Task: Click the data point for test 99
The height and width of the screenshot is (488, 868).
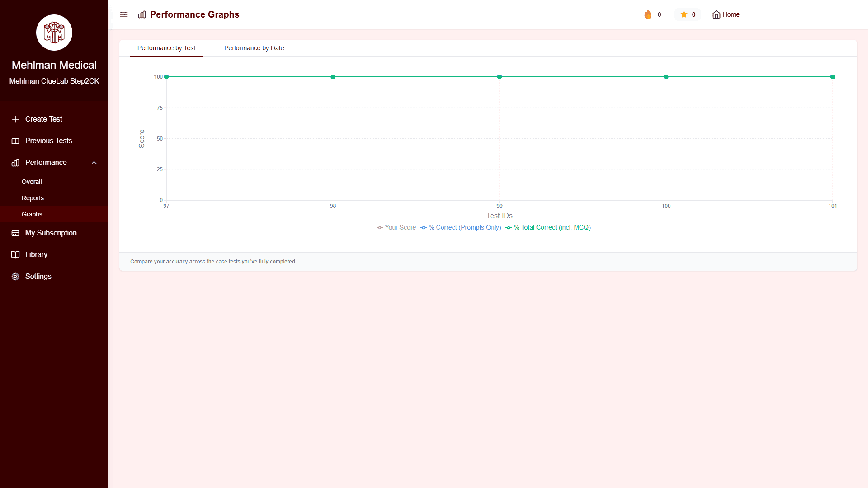Action: (x=500, y=77)
